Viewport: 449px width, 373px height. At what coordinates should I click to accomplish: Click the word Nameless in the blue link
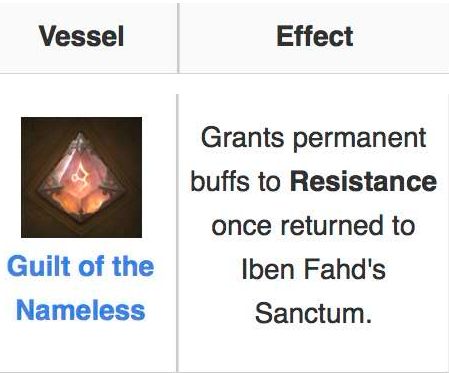click(81, 310)
